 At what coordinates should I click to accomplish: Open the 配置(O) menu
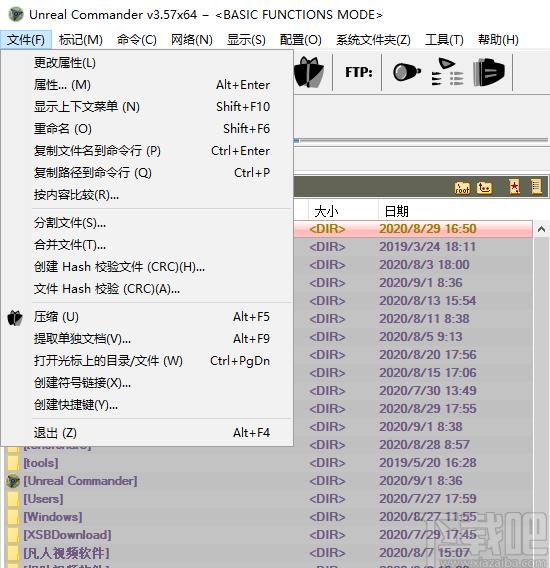click(301, 39)
